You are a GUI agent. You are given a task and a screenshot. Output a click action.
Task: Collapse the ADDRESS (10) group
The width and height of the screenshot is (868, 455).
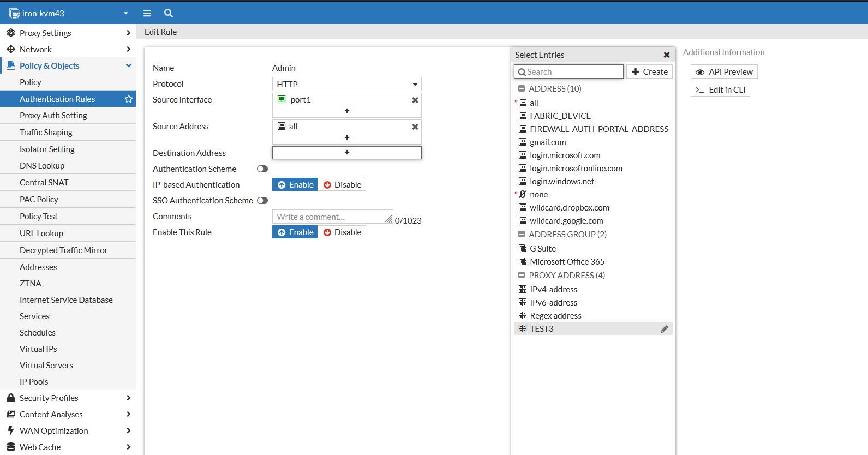pos(522,88)
